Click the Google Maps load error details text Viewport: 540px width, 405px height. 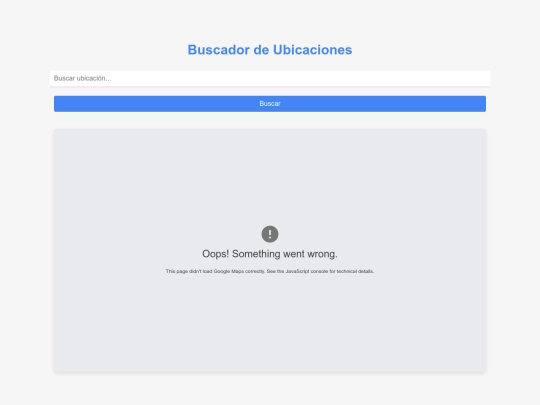click(270, 271)
